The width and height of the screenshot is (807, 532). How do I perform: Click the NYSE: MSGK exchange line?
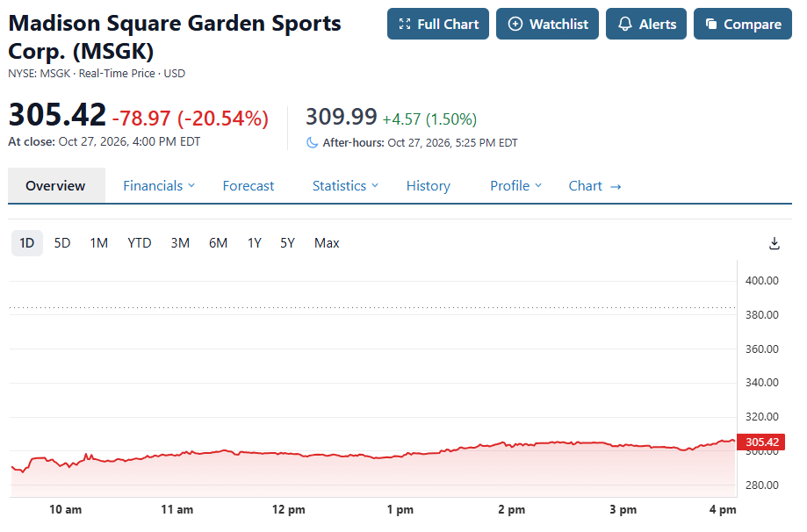click(97, 74)
